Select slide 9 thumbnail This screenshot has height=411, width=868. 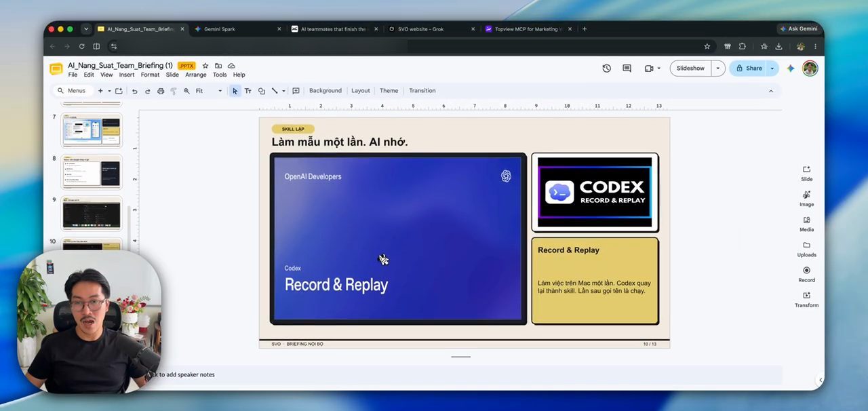(92, 213)
